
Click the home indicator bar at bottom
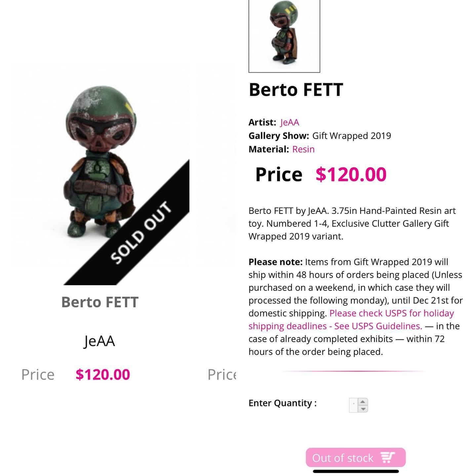click(356, 471)
